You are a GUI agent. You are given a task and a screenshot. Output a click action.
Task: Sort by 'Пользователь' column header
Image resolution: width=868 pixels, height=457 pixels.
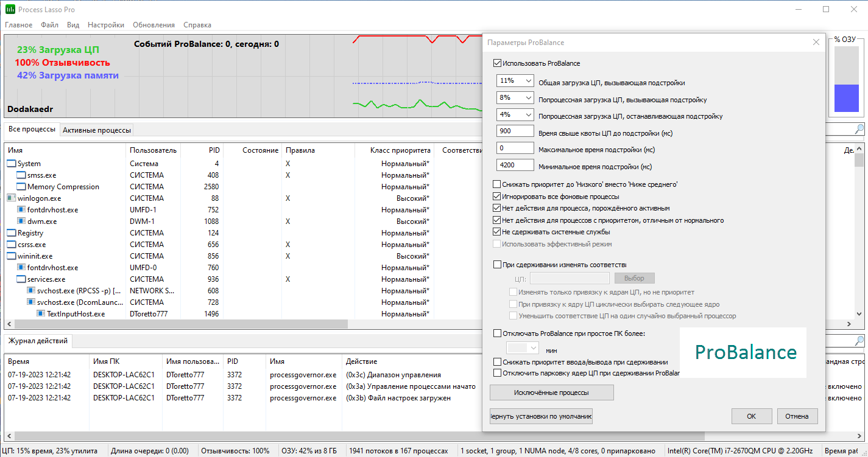click(x=153, y=150)
